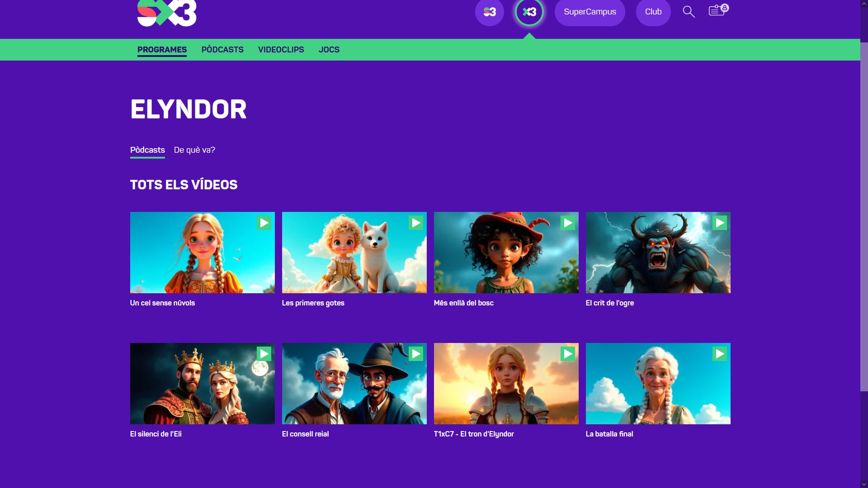Open the user profile card icon
Screen dimensions: 868x488
click(x=718, y=10)
